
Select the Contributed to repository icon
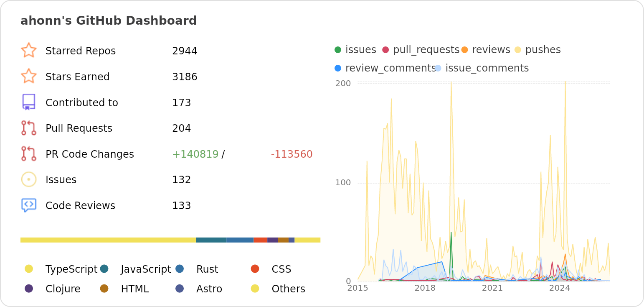click(x=29, y=102)
